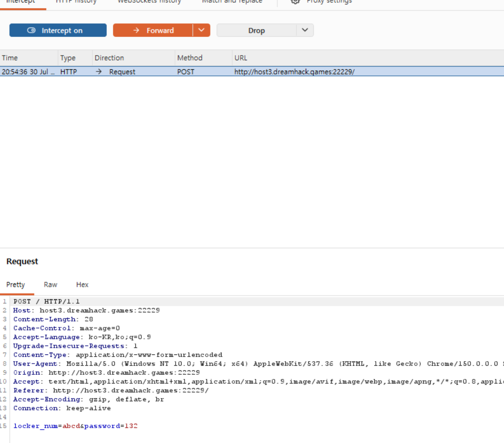Viewport: 504px width, 443px height.
Task: Click the request direction arrow icon
Action: click(99, 71)
